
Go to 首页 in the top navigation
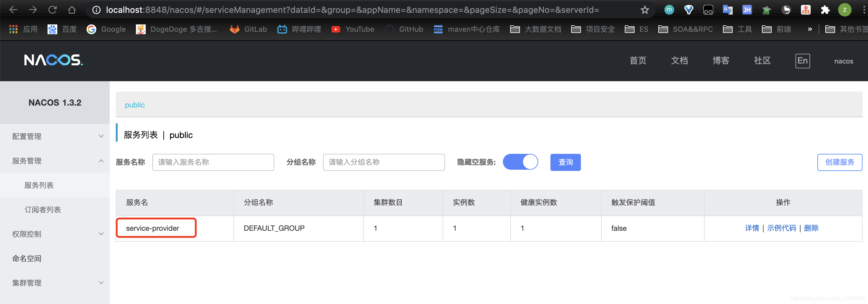(638, 61)
